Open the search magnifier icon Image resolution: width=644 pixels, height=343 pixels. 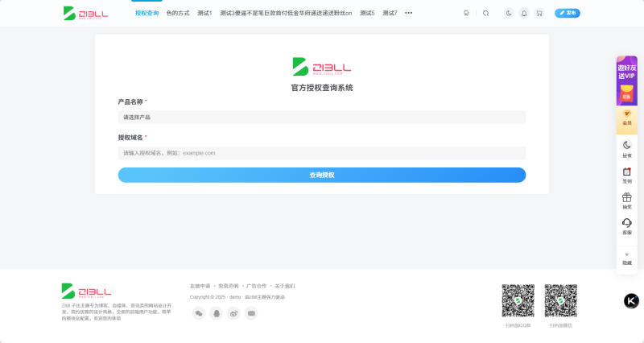coord(486,13)
